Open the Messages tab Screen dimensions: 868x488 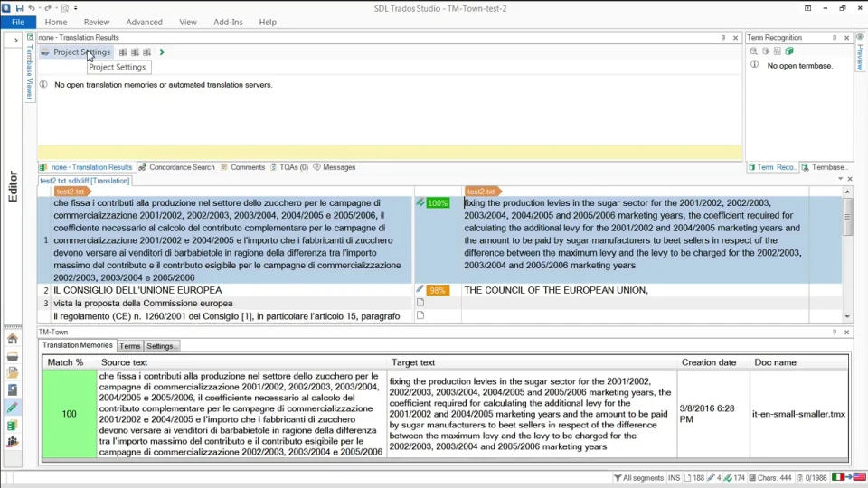[335, 167]
